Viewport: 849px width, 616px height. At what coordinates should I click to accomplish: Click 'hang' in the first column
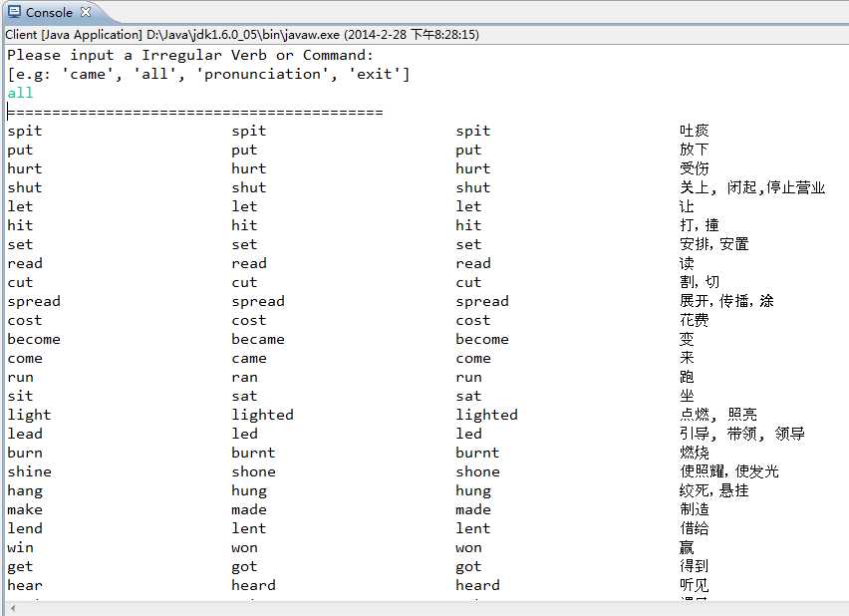(25, 491)
